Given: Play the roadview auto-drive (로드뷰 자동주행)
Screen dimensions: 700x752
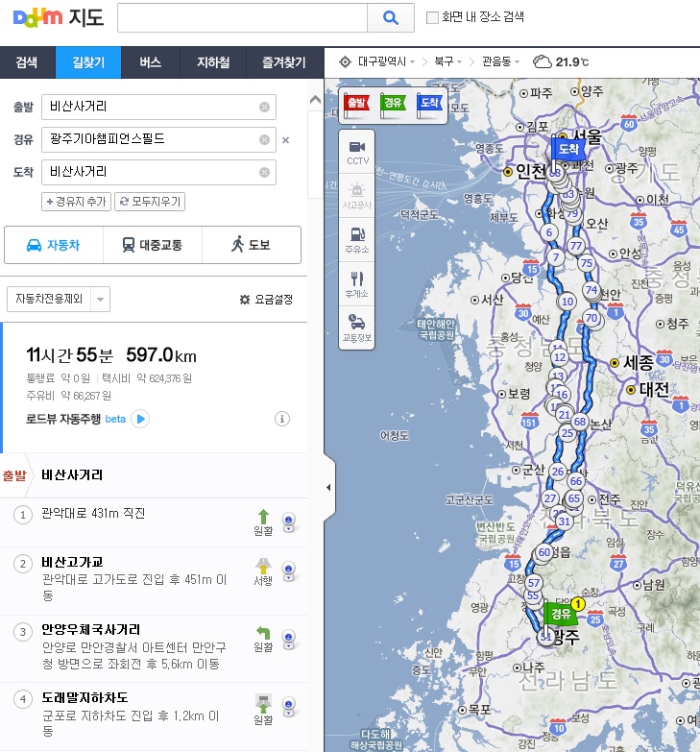Looking at the screenshot, I should click(140, 419).
